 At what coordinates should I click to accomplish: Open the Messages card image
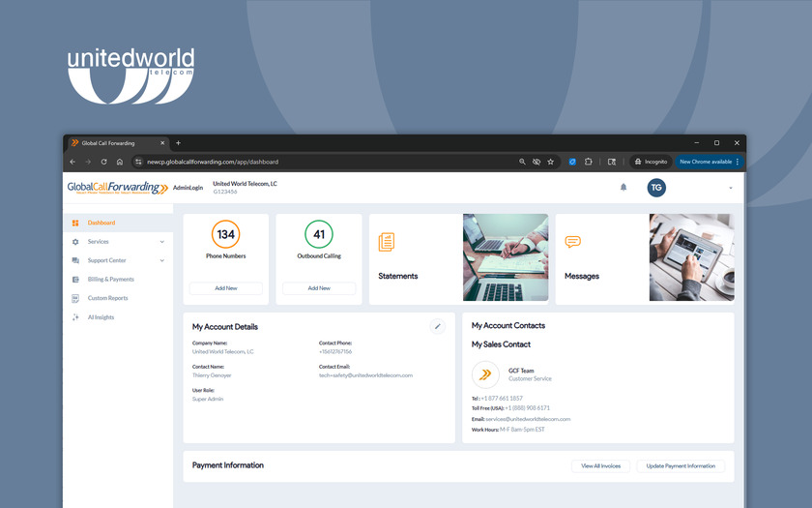(x=692, y=257)
